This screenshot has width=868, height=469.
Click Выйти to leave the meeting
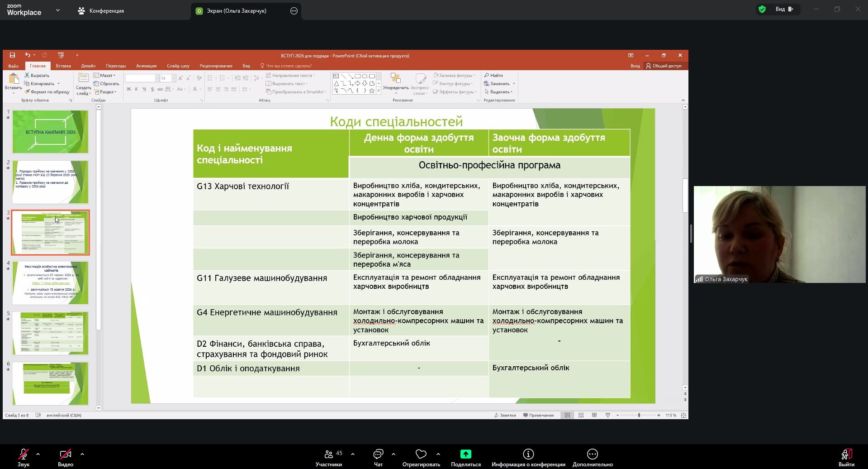tap(846, 454)
